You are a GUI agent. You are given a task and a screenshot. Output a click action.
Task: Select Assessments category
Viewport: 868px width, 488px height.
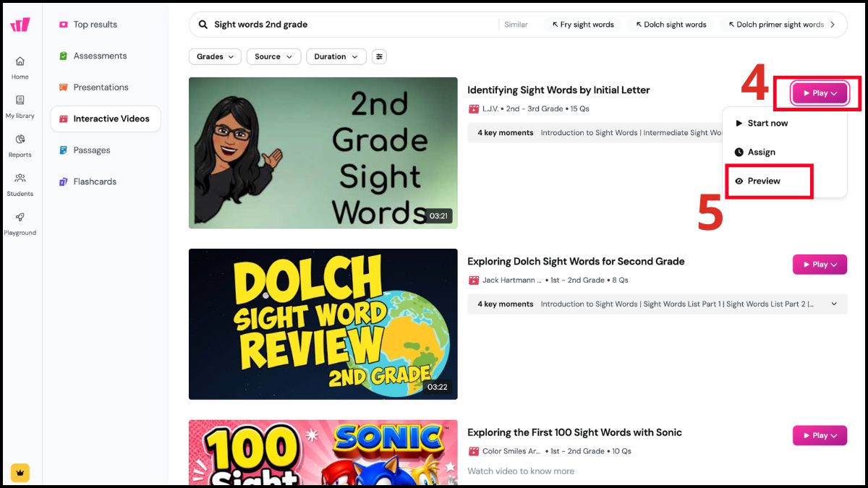coord(106,56)
